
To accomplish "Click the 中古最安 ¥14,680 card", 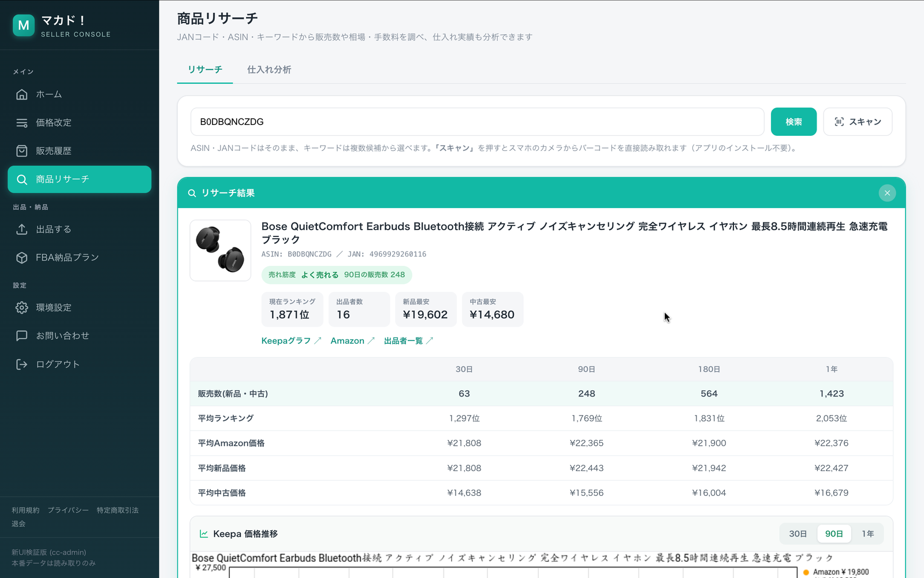I will click(493, 309).
